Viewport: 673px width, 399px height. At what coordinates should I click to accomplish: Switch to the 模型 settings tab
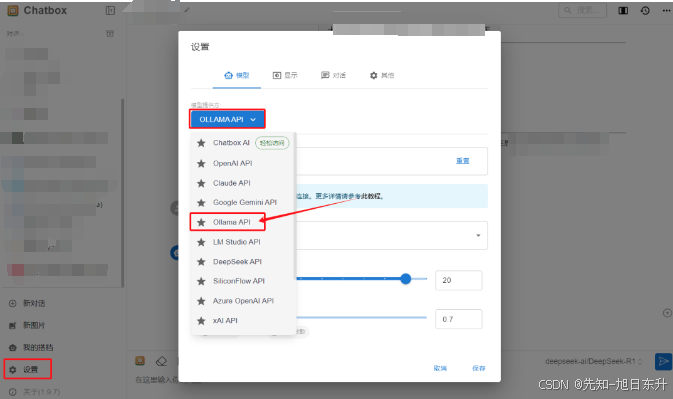coord(236,76)
